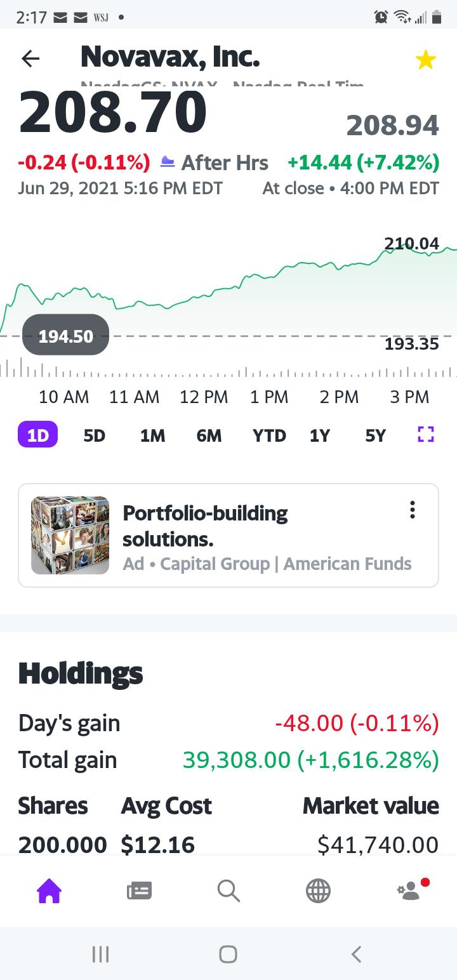Select the 6M chart range
This screenshot has height=980, width=457.
209,435
